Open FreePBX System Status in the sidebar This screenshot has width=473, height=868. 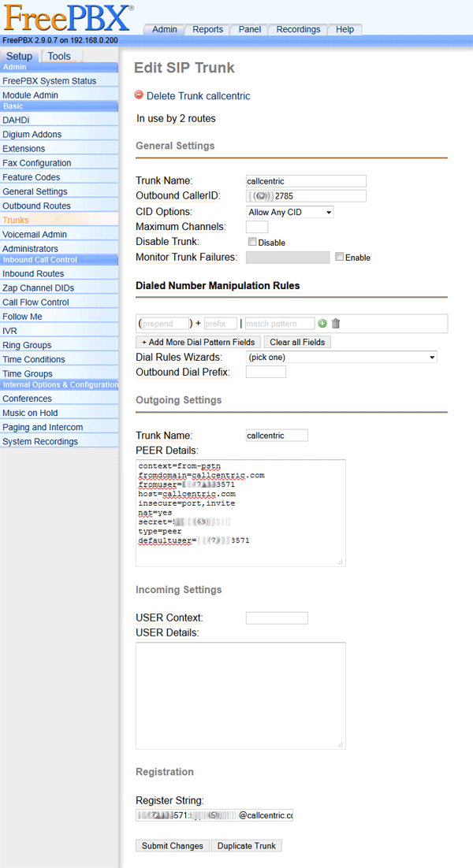(x=58, y=81)
